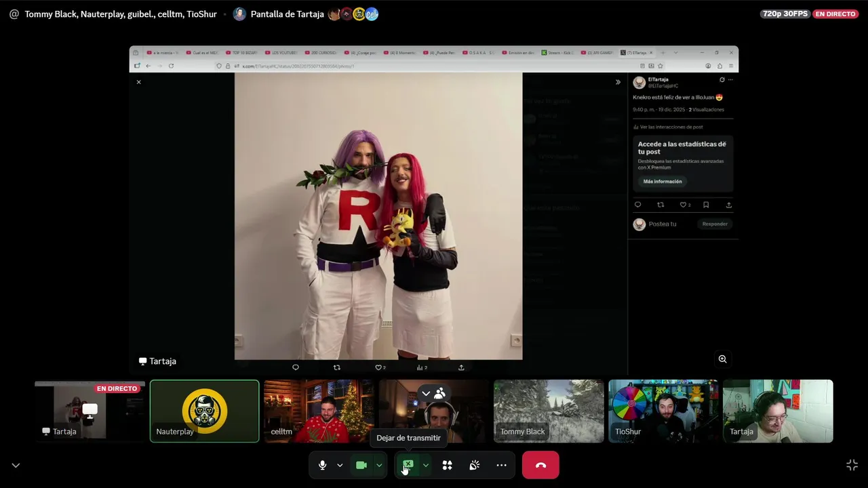Image resolution: width=868 pixels, height=488 pixels.
Task: Open the microphone input options arrow
Action: 340,465
